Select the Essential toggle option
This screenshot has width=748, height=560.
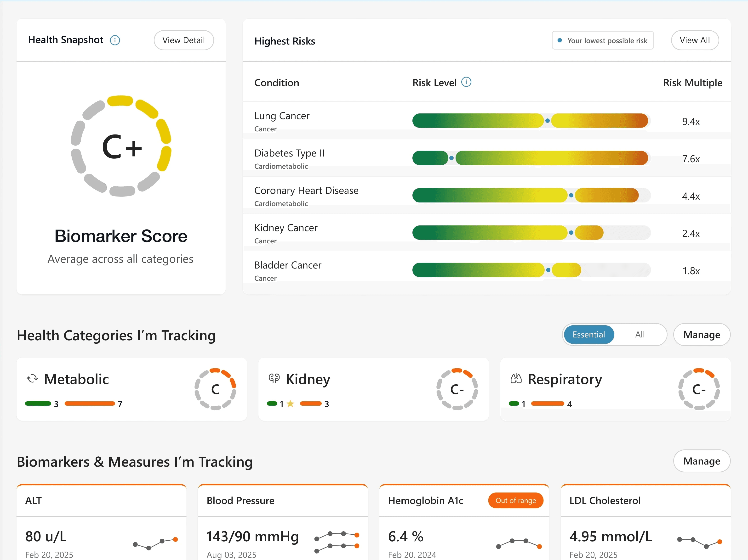(x=588, y=335)
